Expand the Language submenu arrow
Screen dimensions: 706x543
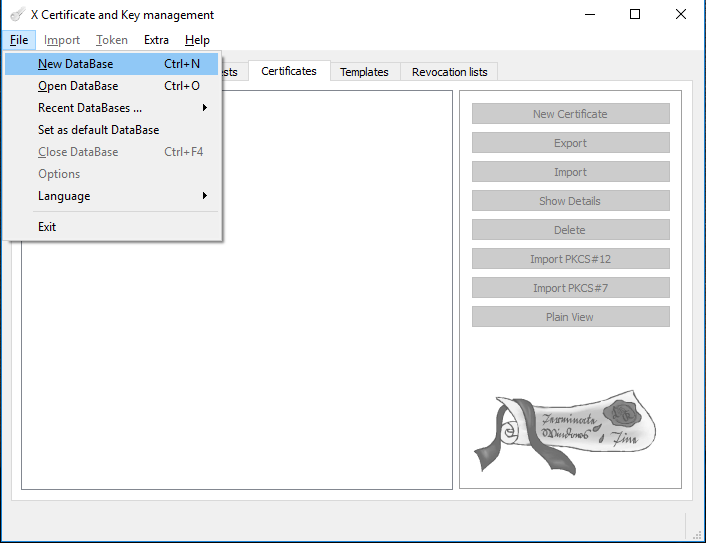[204, 196]
